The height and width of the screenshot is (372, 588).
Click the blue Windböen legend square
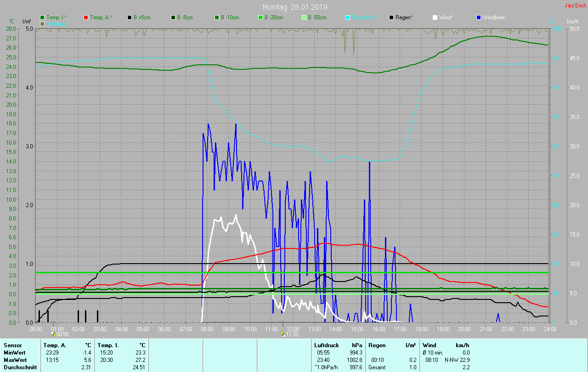(x=479, y=17)
